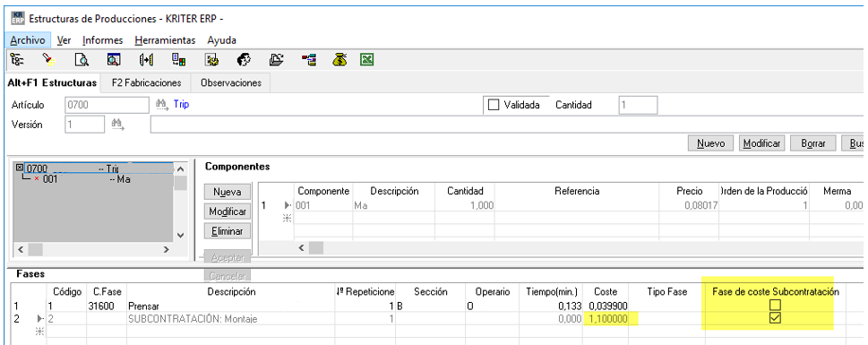This screenshot has height=345, width=868.
Task: Click the red-green hierarchy diagram icon
Action: point(308,59)
